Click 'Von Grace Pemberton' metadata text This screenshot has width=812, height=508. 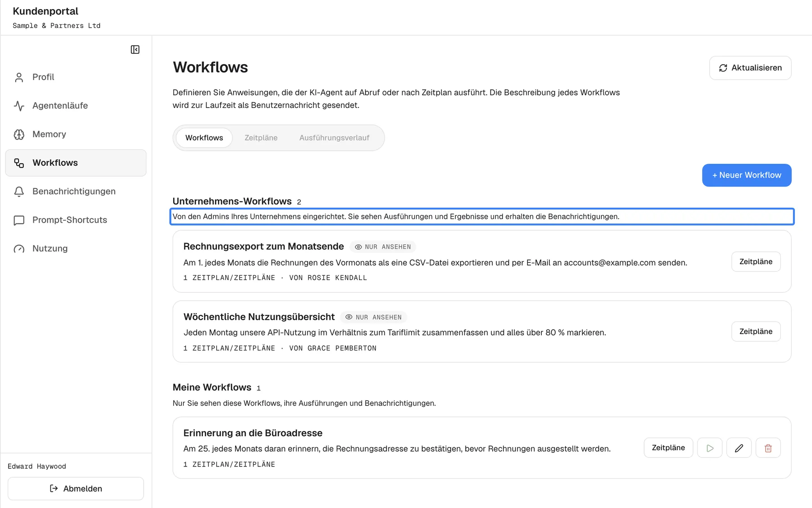point(332,348)
